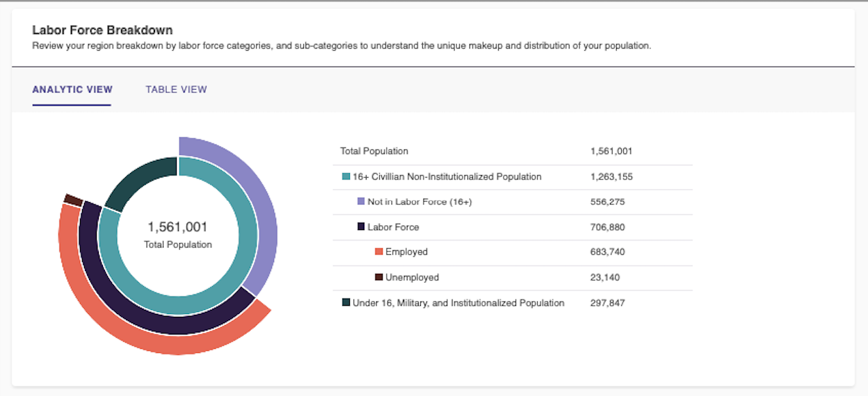Viewport: 868px width, 396px height.
Task: Click the Labor Force Breakdown heading
Action: click(102, 31)
